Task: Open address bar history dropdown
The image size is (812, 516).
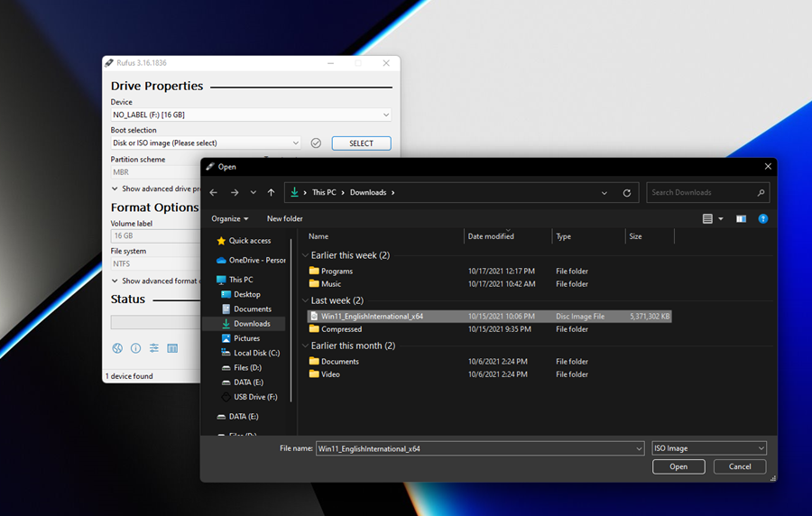Action: [604, 192]
